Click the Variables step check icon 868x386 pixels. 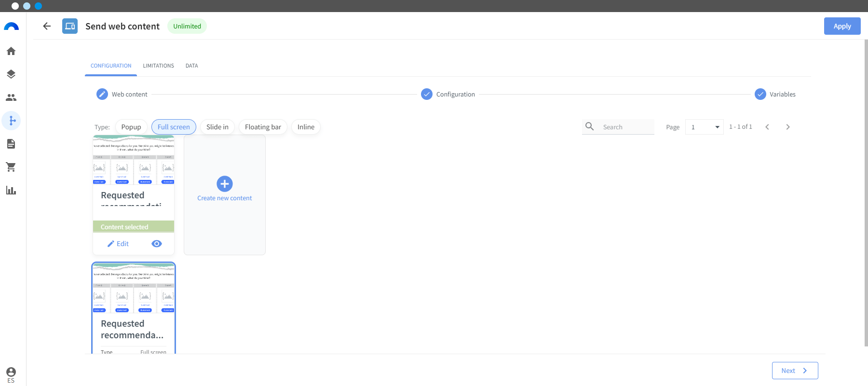(760, 94)
